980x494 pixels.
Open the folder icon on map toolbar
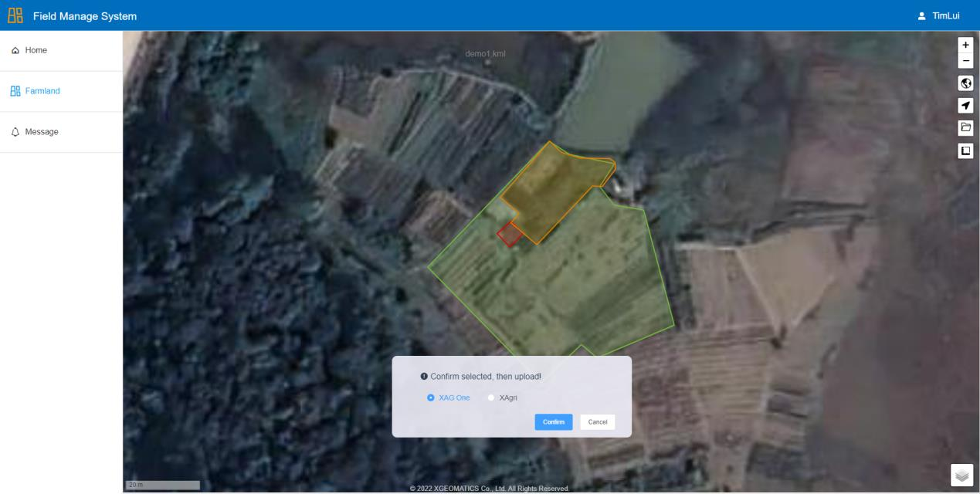965,127
